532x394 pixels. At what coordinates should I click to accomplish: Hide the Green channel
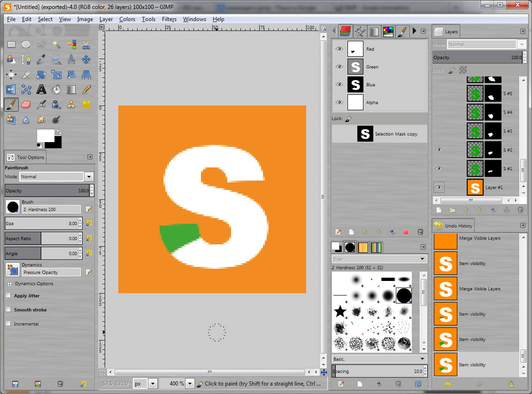tap(339, 67)
